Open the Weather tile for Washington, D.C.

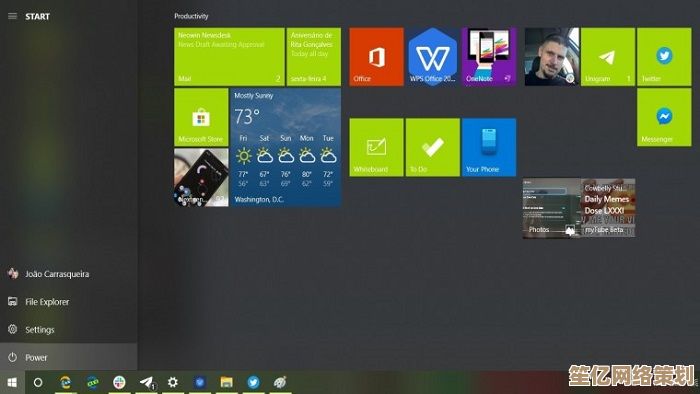286,147
